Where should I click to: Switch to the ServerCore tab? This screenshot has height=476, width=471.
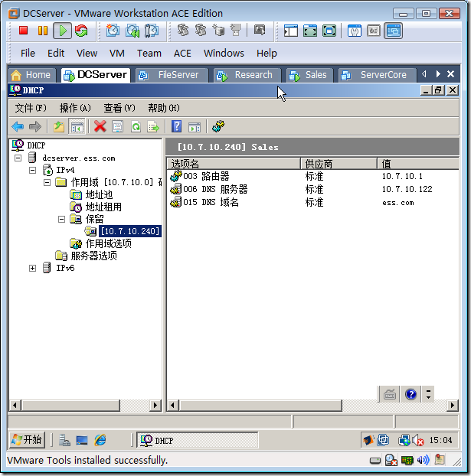point(377,75)
